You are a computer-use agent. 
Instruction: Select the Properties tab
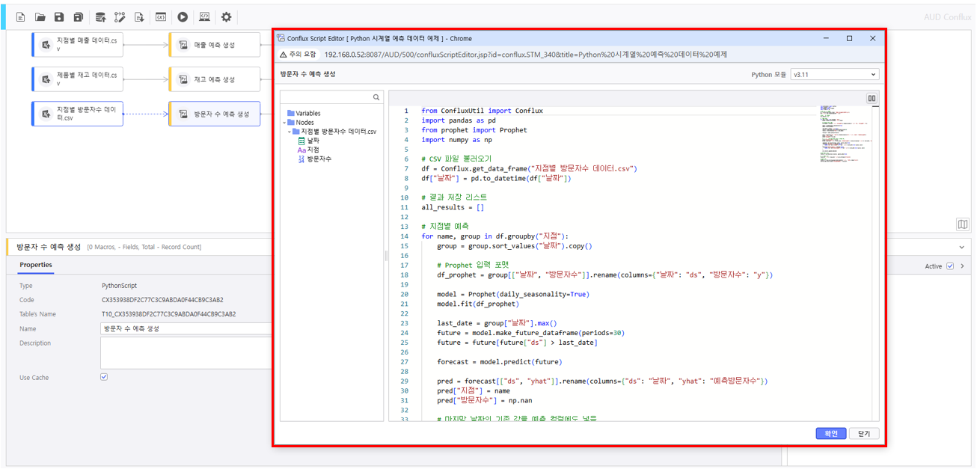(36, 265)
